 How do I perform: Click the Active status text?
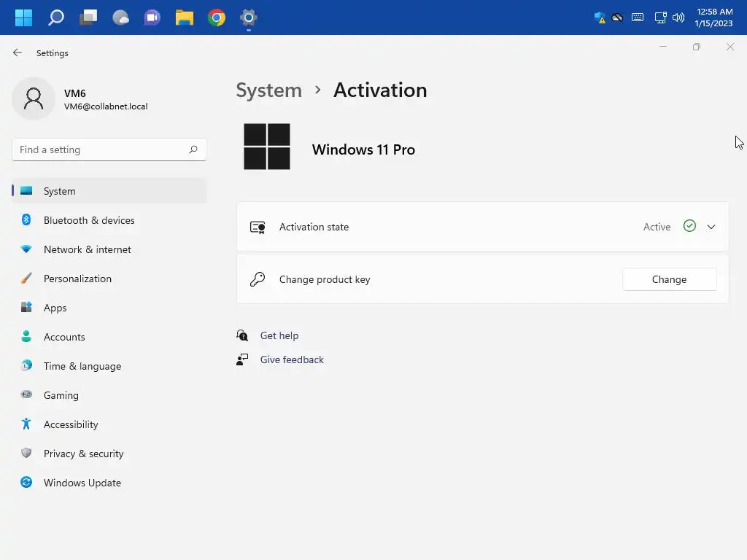657,227
